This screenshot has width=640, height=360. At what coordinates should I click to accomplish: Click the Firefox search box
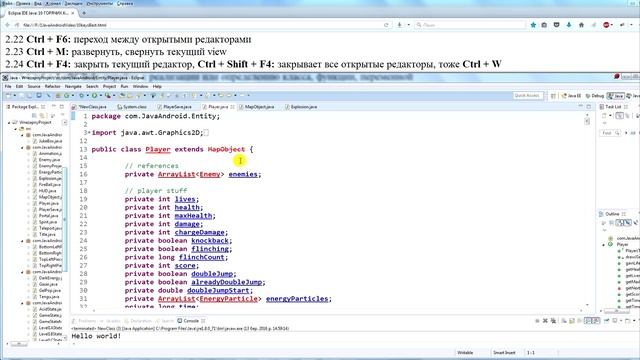(x=470, y=25)
